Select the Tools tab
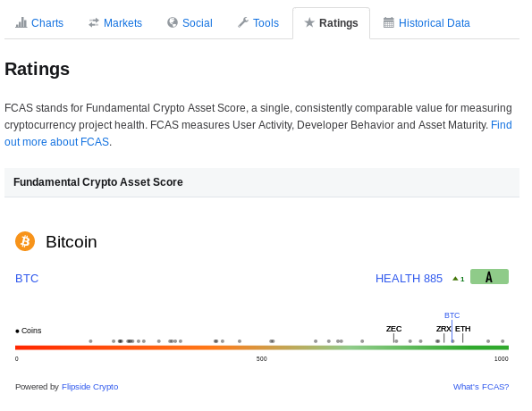Screen dimensions: 532x411 (258, 23)
